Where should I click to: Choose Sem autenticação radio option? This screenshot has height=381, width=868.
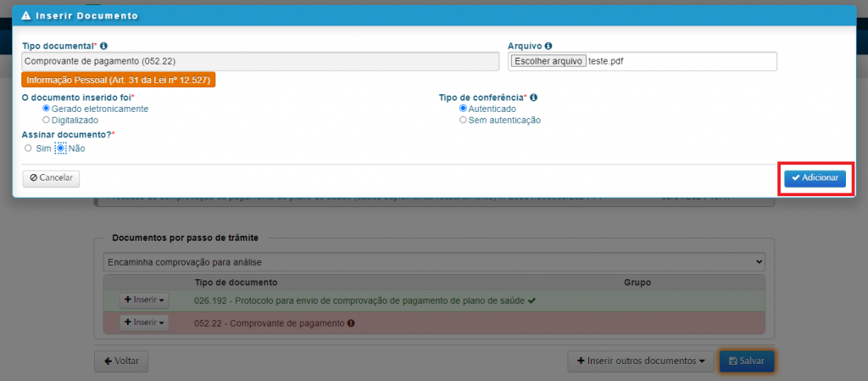(x=463, y=120)
